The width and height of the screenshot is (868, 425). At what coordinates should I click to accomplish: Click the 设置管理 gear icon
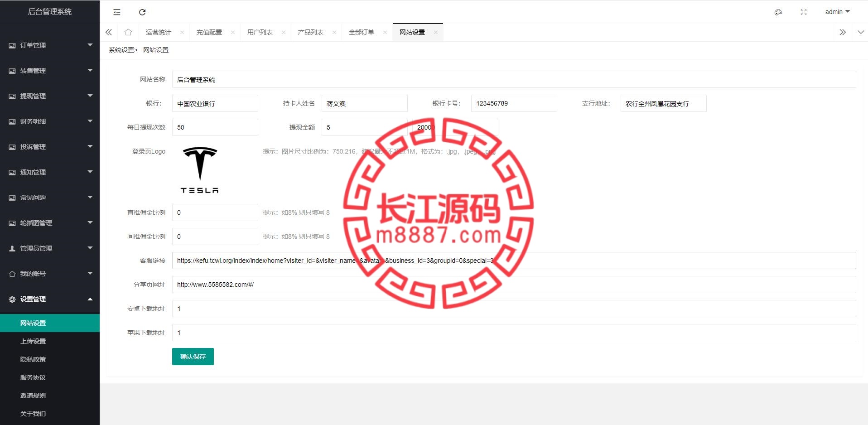coord(12,299)
